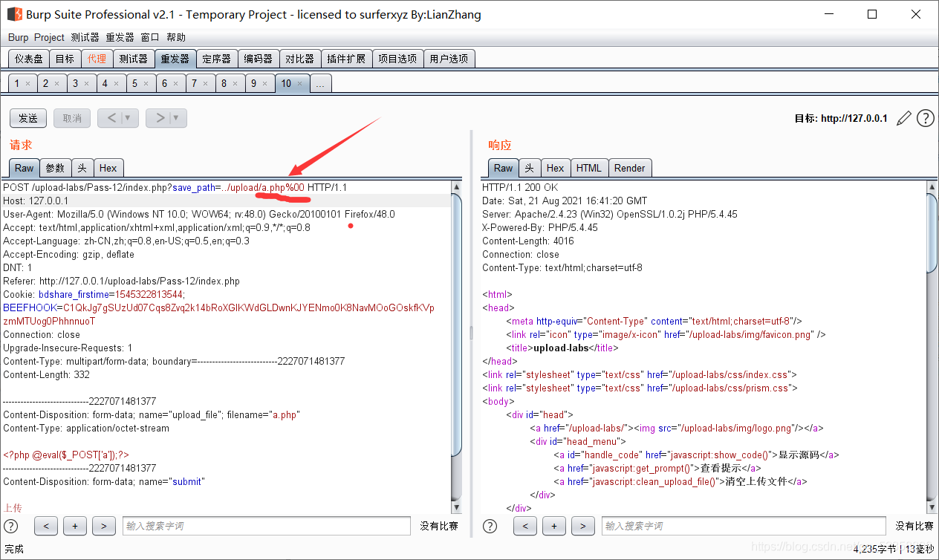Focus the response search input field
This screenshot has width=939, height=560.
[744, 526]
